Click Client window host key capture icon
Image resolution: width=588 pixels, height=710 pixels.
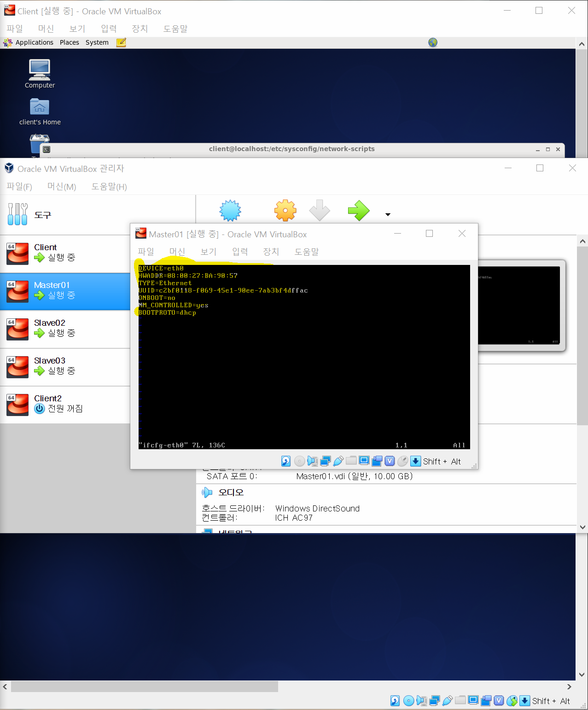click(525, 701)
